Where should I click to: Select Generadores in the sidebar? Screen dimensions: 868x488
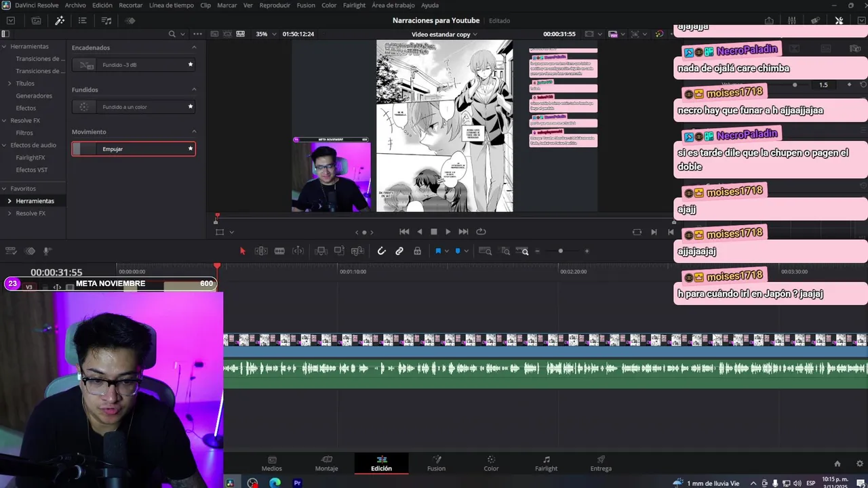(x=34, y=96)
